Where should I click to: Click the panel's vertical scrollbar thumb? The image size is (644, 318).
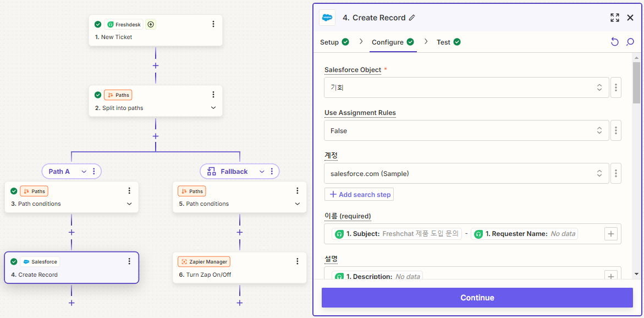636,83
